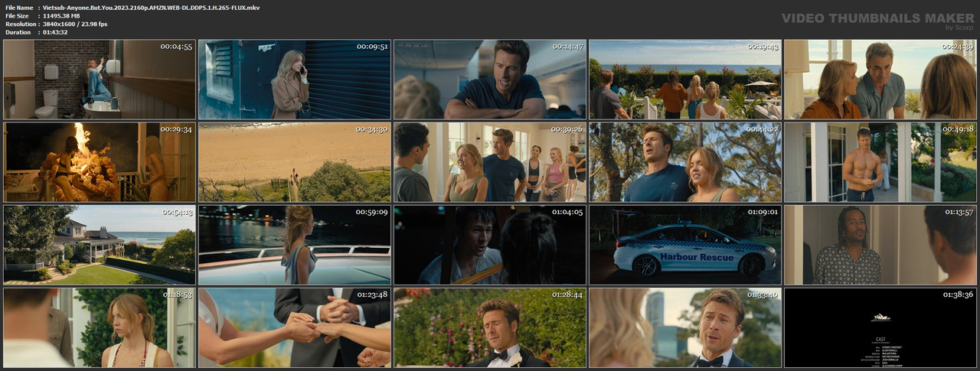The image size is (980, 371).
Task: Choose the thumbnail at 01:33:40
Action: 685,327
